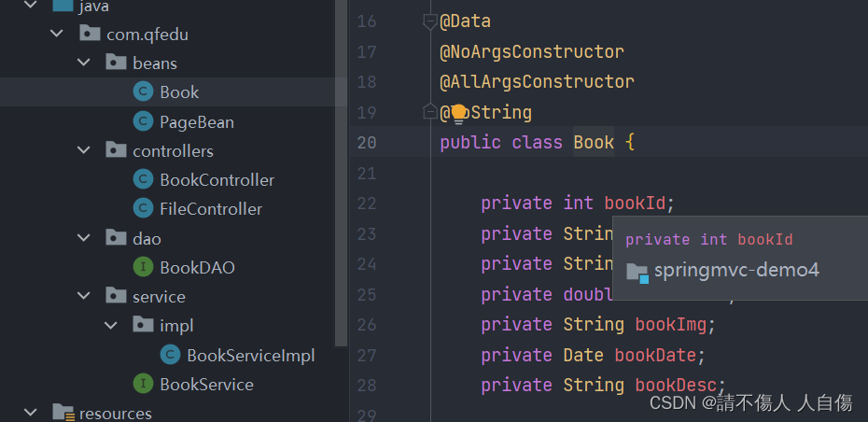Select the com.qfedu package label

(x=147, y=35)
